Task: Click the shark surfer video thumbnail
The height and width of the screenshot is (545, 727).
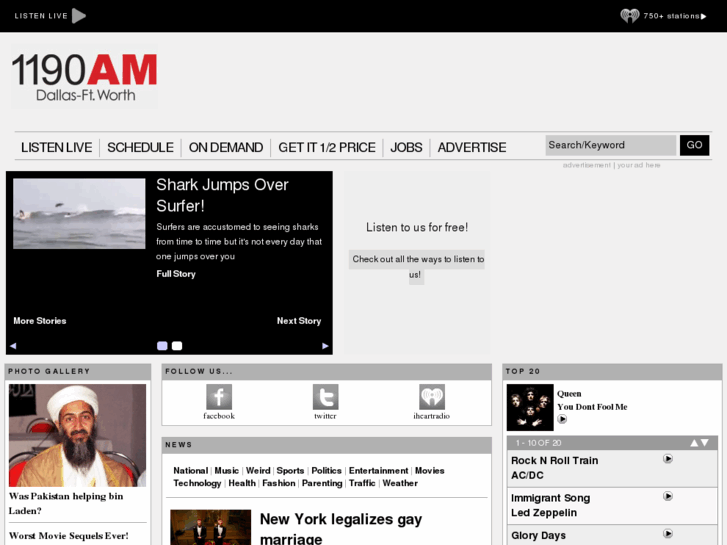Action: pyautogui.click(x=79, y=214)
